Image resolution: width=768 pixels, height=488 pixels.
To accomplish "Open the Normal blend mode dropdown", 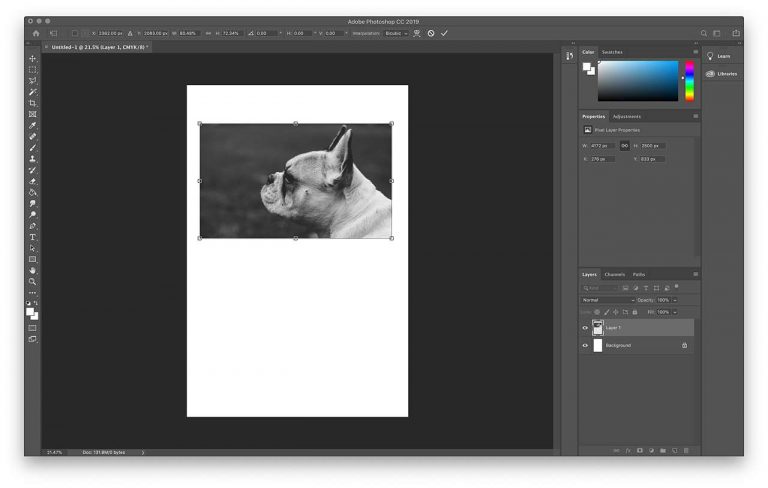I will click(608, 300).
